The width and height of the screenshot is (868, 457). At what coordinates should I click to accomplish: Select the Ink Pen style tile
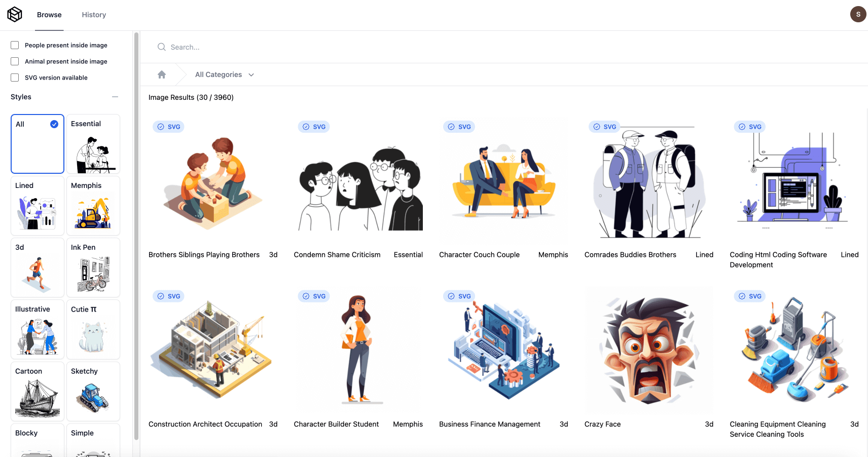point(93,268)
